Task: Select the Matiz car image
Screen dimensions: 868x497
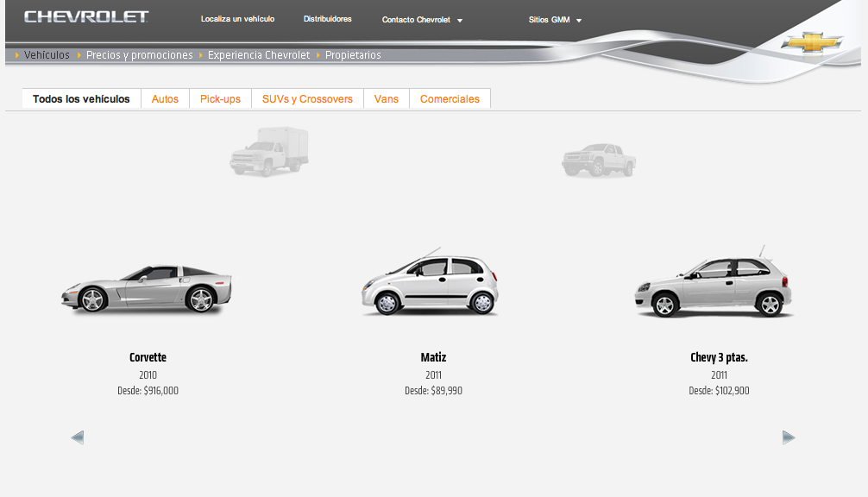Action: pyautogui.click(x=430, y=280)
